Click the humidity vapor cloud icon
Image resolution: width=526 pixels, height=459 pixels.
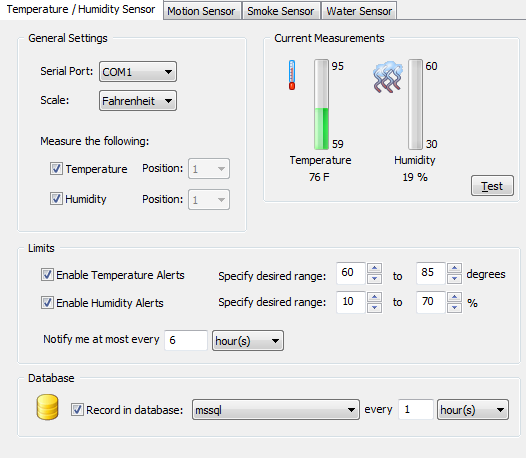[x=387, y=77]
